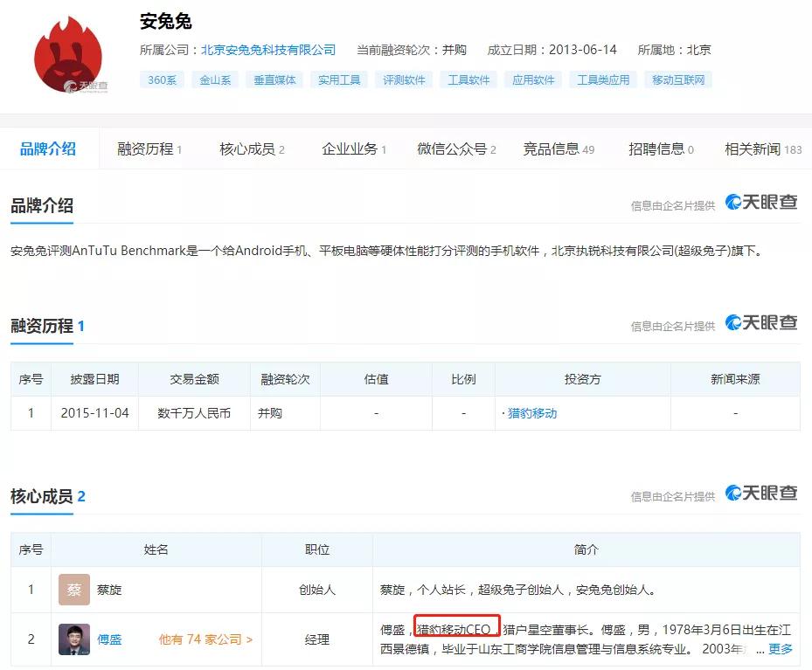Select the 竞品信息 tab
Image resolution: width=812 pixels, height=670 pixels.
tap(552, 149)
